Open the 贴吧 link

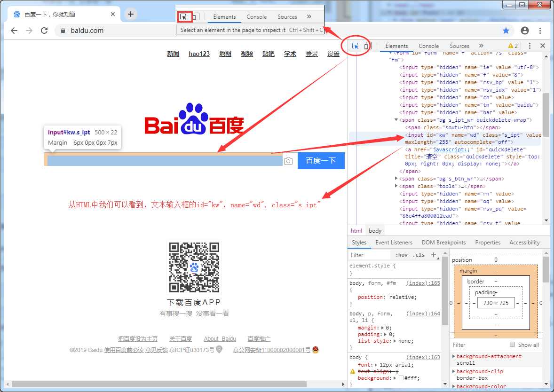[269, 54]
